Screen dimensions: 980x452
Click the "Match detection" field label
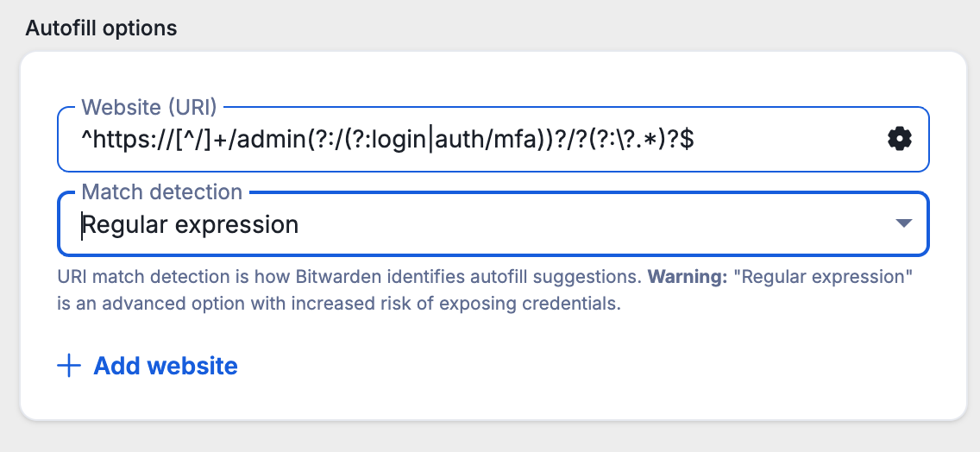(161, 191)
